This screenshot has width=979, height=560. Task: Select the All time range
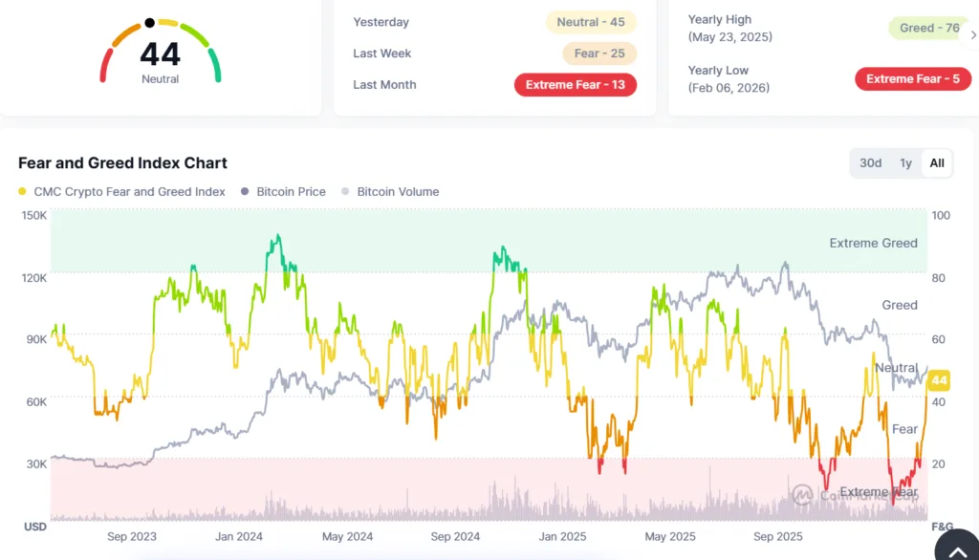937,162
